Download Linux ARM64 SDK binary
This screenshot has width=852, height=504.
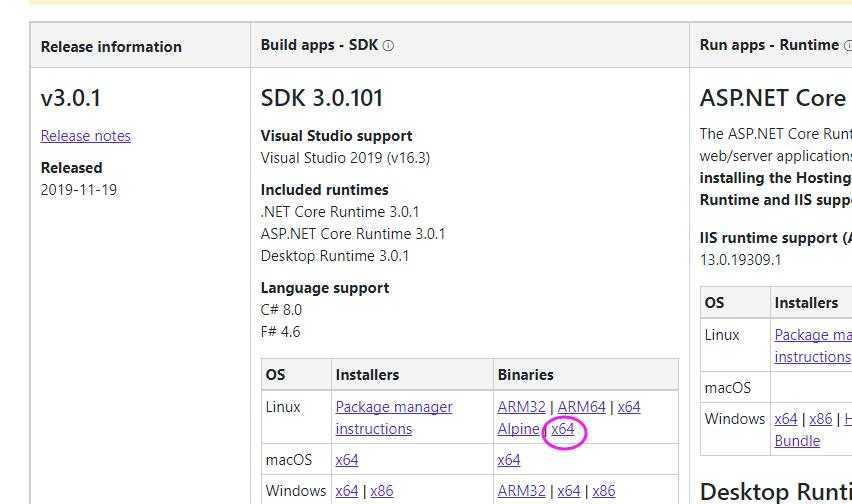(581, 407)
